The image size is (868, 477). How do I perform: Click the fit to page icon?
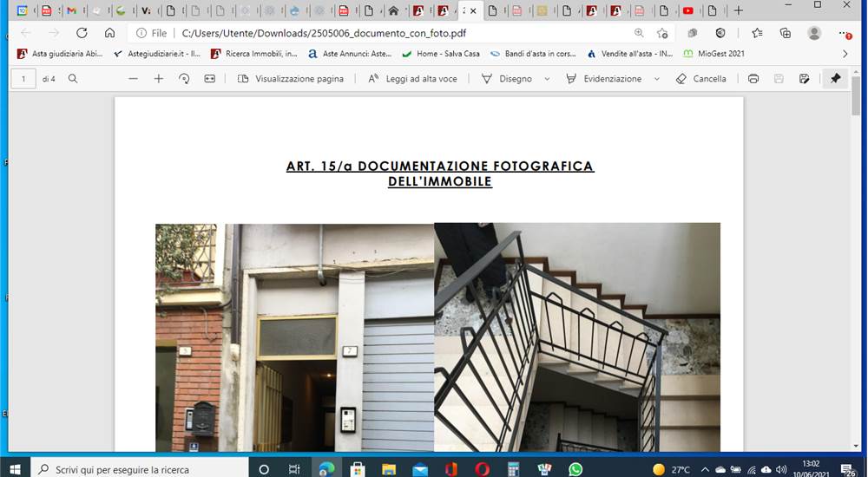pos(210,79)
